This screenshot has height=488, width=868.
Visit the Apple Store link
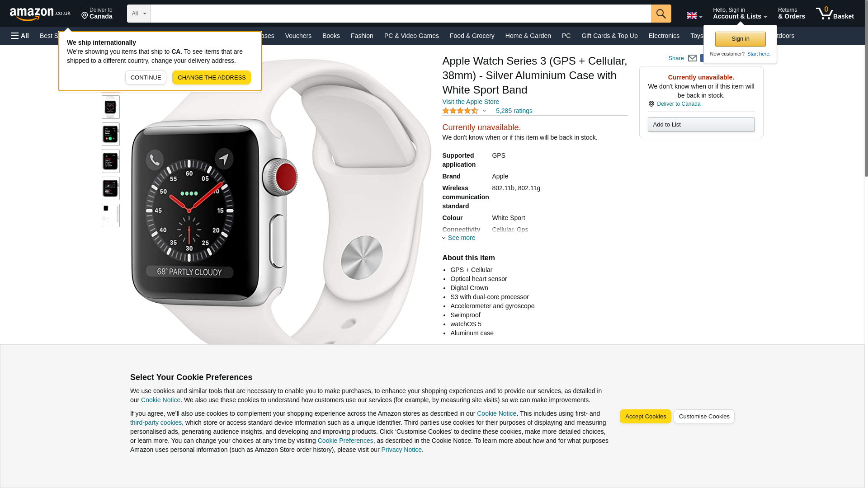point(471,102)
